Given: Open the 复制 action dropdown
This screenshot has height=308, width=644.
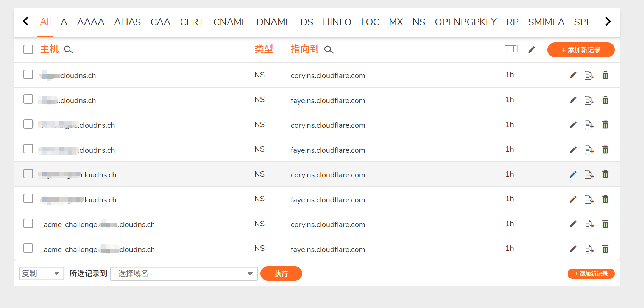Looking at the screenshot, I should point(41,274).
